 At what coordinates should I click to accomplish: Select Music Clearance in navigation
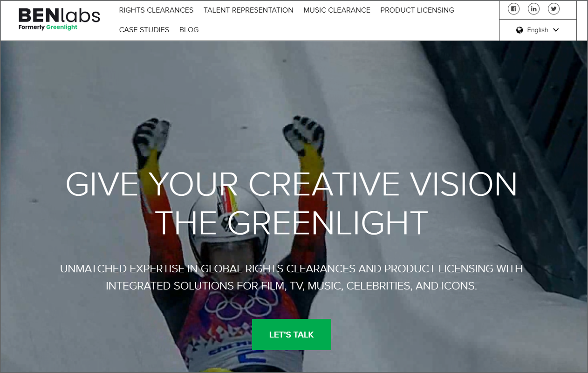tap(337, 10)
